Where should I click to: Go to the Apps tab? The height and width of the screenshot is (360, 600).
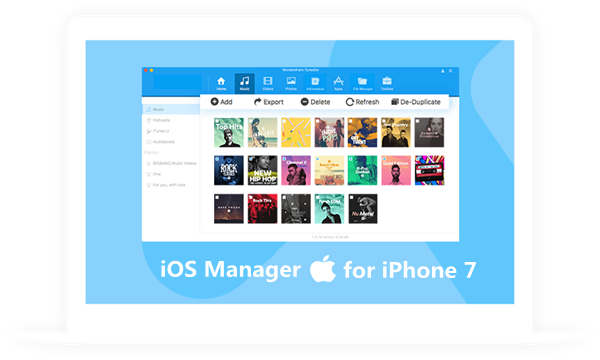pos(338,83)
